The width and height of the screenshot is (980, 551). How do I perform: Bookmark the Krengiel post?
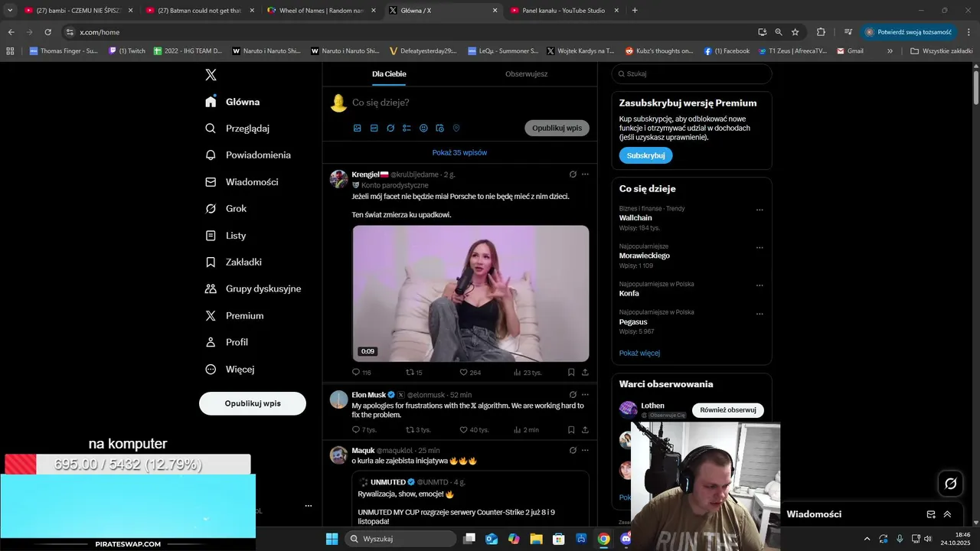click(571, 373)
